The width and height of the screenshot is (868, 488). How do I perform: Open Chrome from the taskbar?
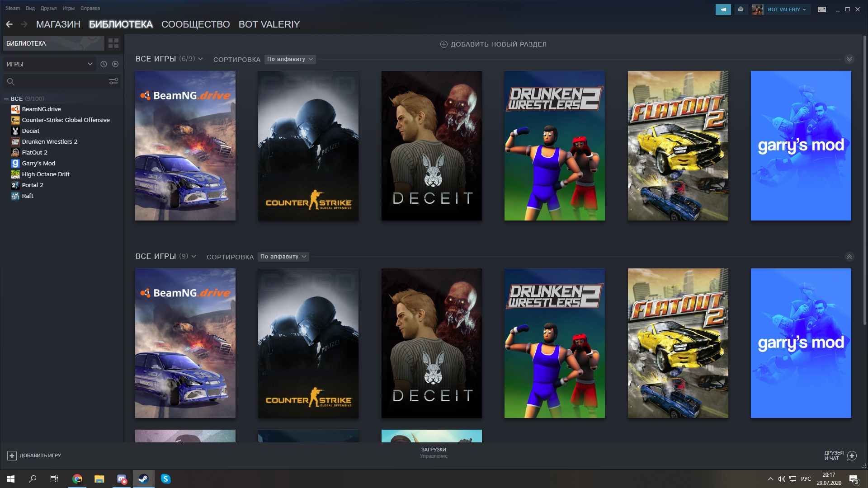tap(77, 479)
